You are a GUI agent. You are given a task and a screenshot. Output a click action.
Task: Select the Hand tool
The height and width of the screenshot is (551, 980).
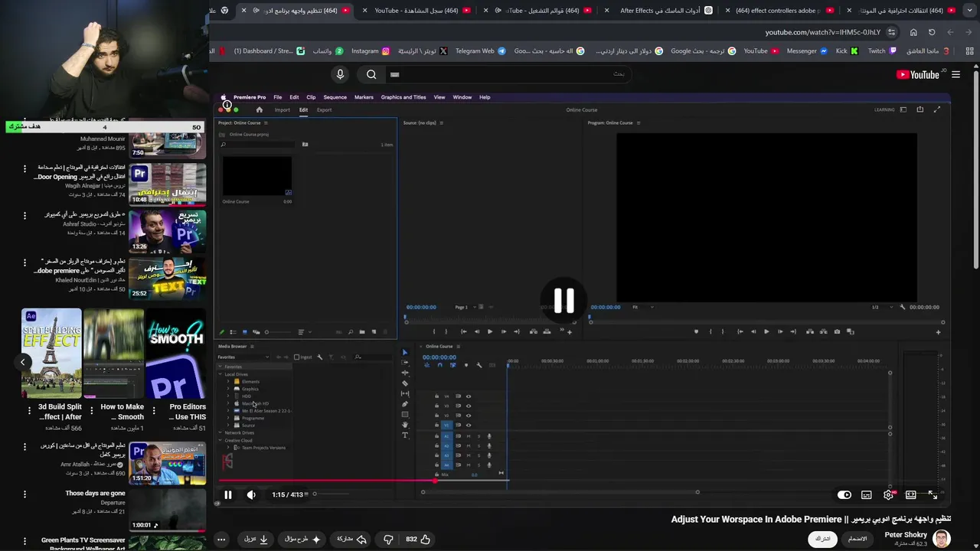[x=405, y=425]
